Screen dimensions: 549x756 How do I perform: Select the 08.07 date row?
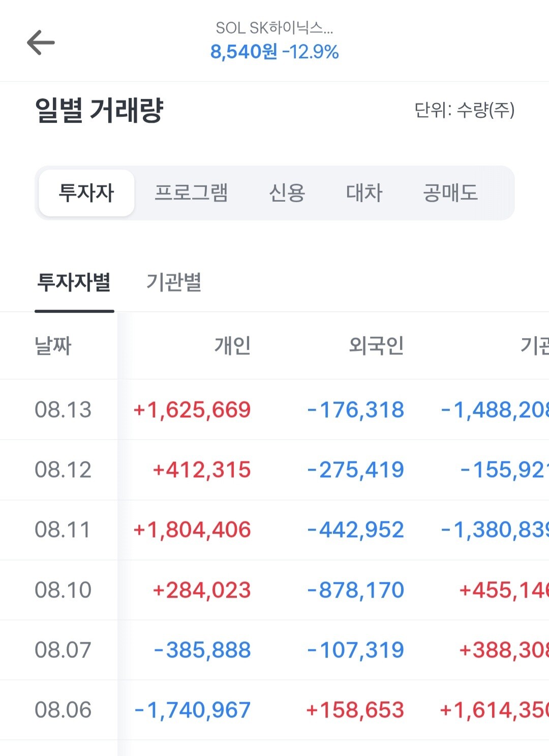point(274,650)
